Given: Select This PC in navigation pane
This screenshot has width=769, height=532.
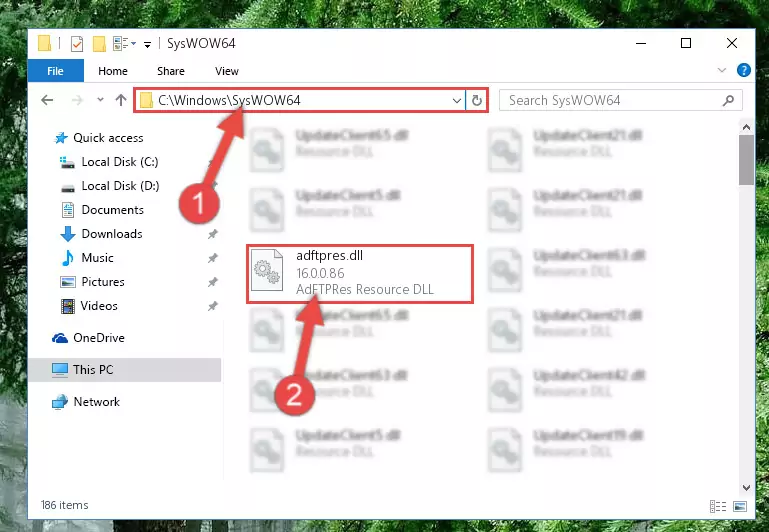Looking at the screenshot, I should (x=125, y=370).
